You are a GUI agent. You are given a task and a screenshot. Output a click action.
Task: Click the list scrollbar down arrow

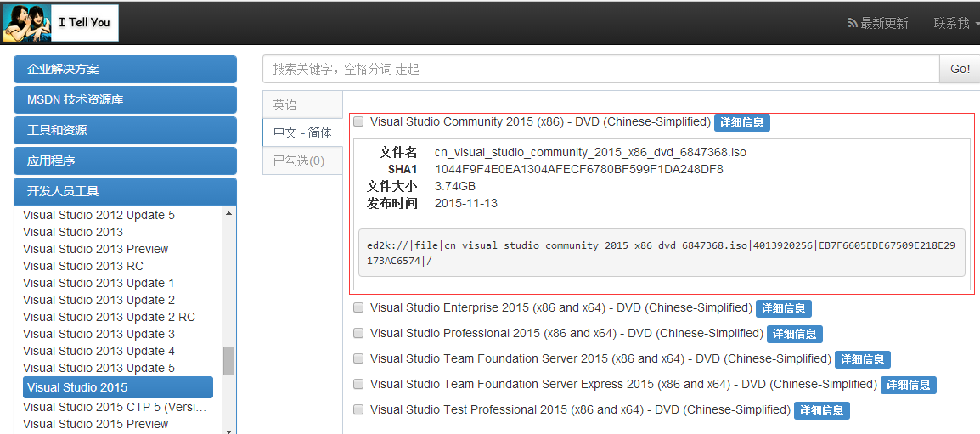(228, 431)
